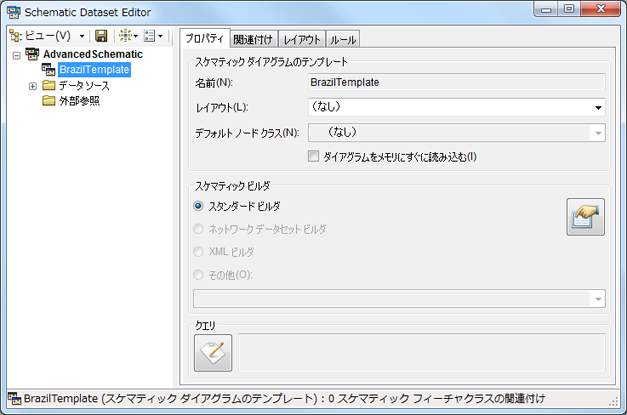Click the BrazilTemplate diagram template icon
The height and width of the screenshot is (415, 627).
coord(48,70)
